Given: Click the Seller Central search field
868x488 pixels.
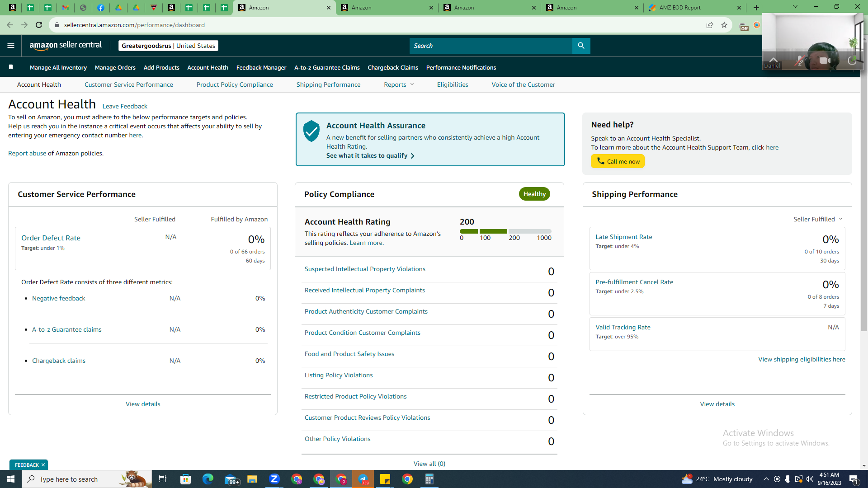Looking at the screenshot, I should 491,46.
